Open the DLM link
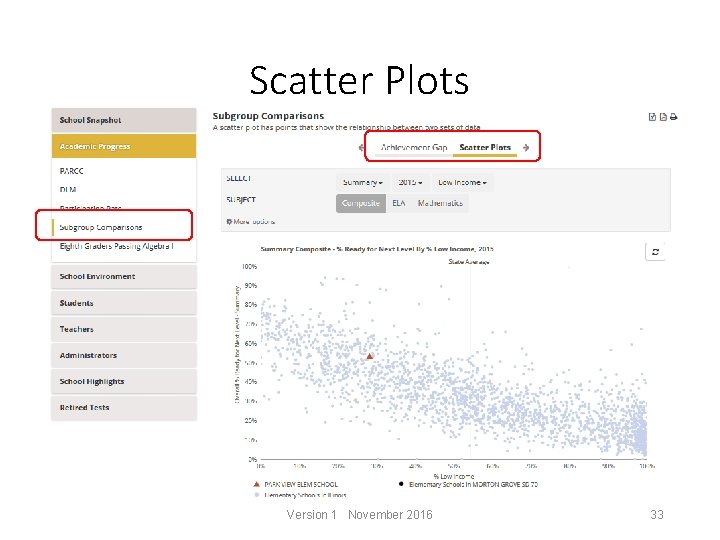 (x=68, y=189)
